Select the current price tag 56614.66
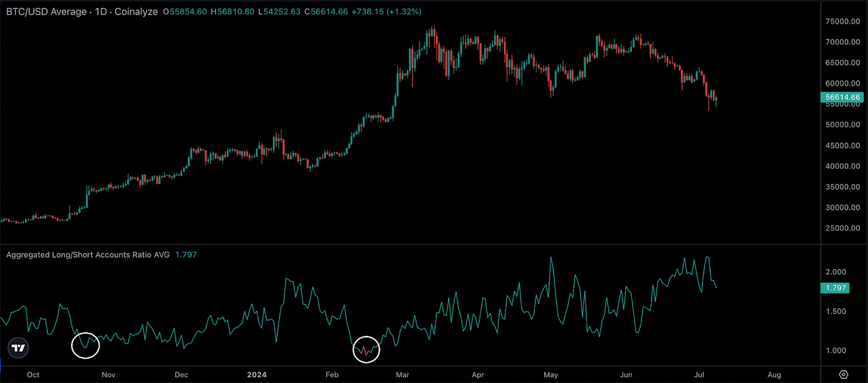This screenshot has height=383, width=868. click(x=842, y=97)
